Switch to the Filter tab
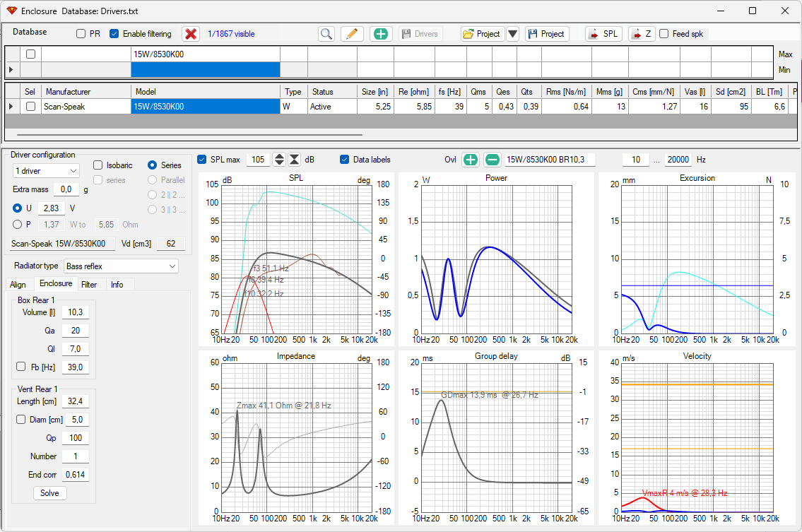The image size is (802, 532). [x=89, y=285]
